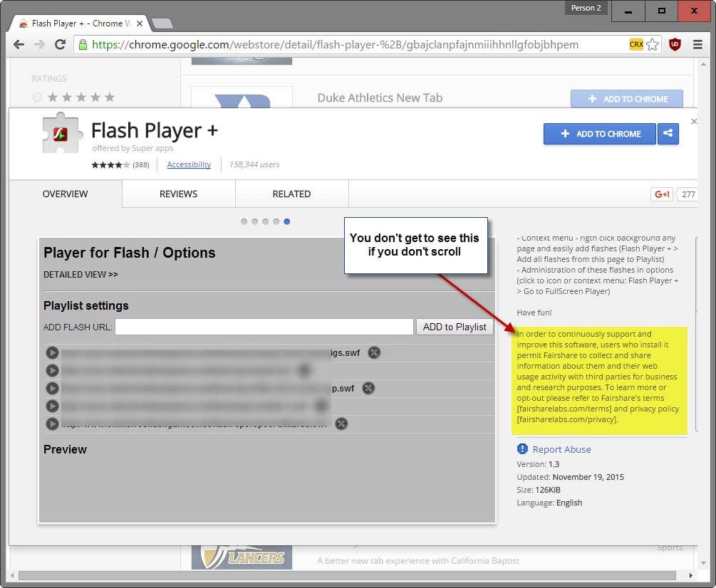Open a new tab next to Flash Player tab
The height and width of the screenshot is (588, 716).
(x=162, y=23)
